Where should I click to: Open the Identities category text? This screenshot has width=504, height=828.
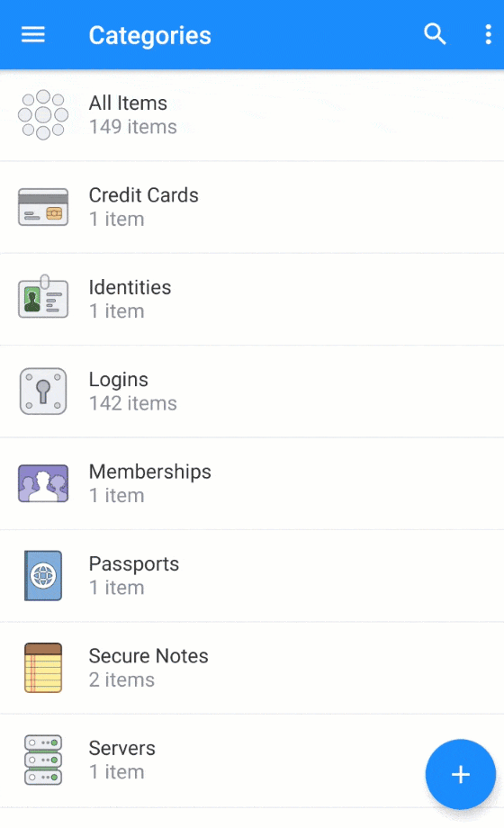point(130,287)
